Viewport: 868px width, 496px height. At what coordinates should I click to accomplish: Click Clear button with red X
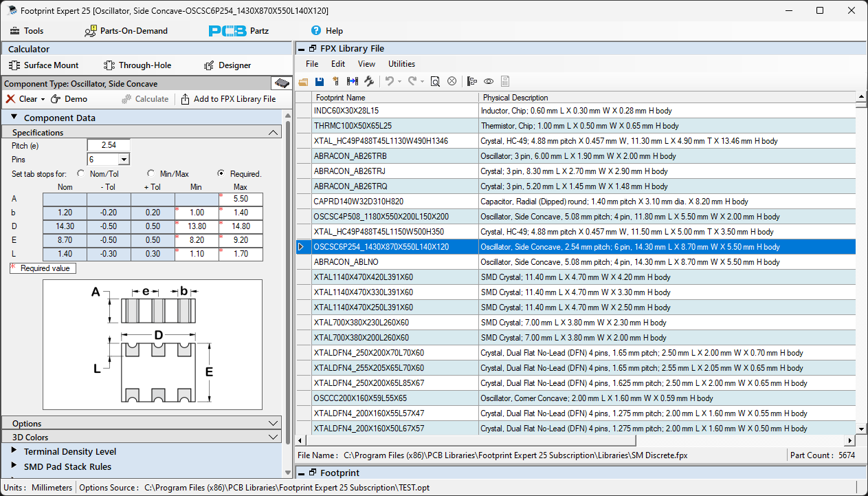tap(22, 99)
